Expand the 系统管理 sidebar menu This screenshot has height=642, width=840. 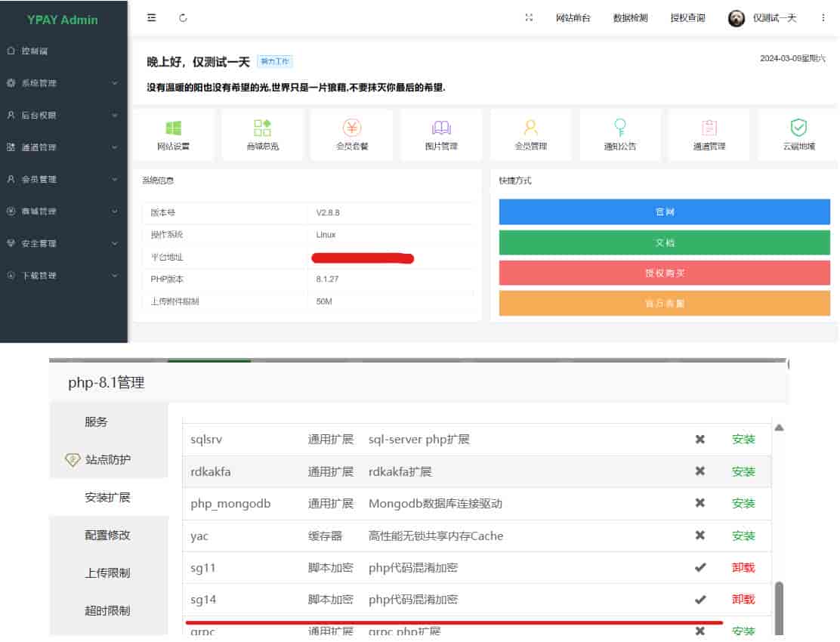point(63,83)
